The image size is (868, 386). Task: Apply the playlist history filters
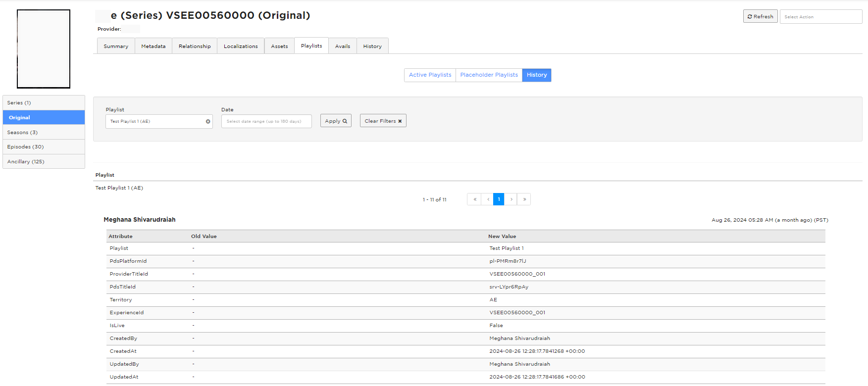[336, 121]
